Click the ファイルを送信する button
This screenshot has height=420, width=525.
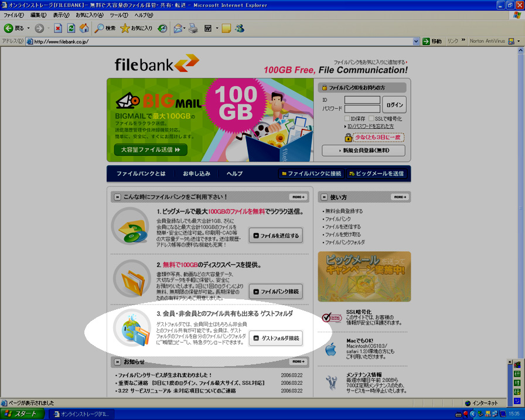276,235
